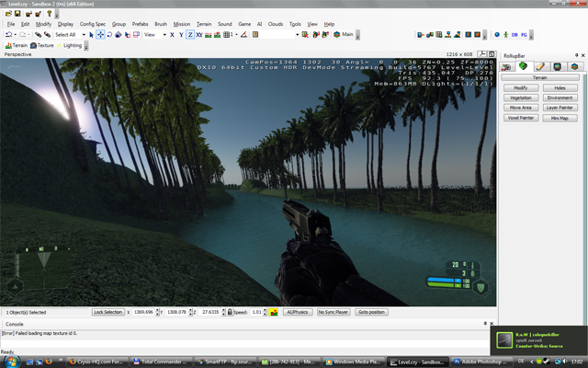Click the Link object tool icon

pyautogui.click(x=38, y=35)
